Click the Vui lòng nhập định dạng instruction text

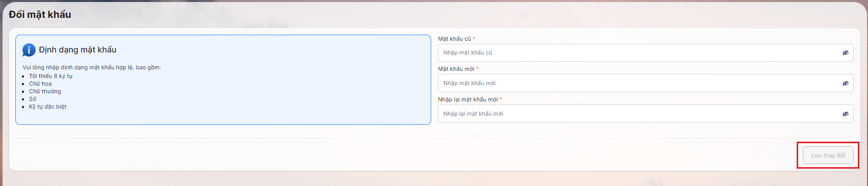coord(92,68)
